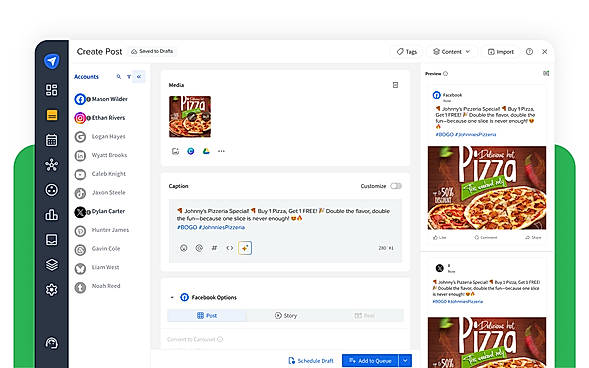This screenshot has width=589, height=368.
Task: Select Hunter James account
Action: pyautogui.click(x=102, y=230)
